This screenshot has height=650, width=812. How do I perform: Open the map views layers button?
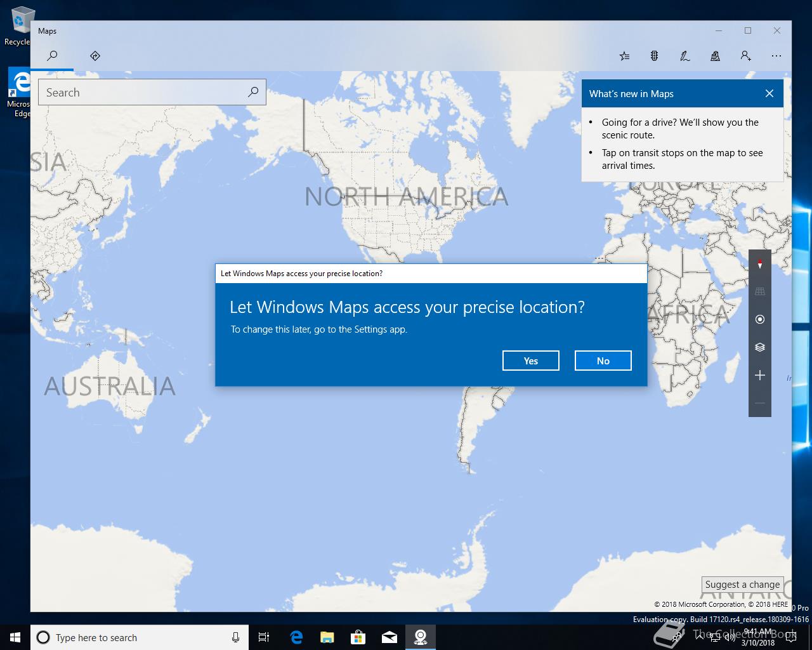click(x=760, y=347)
